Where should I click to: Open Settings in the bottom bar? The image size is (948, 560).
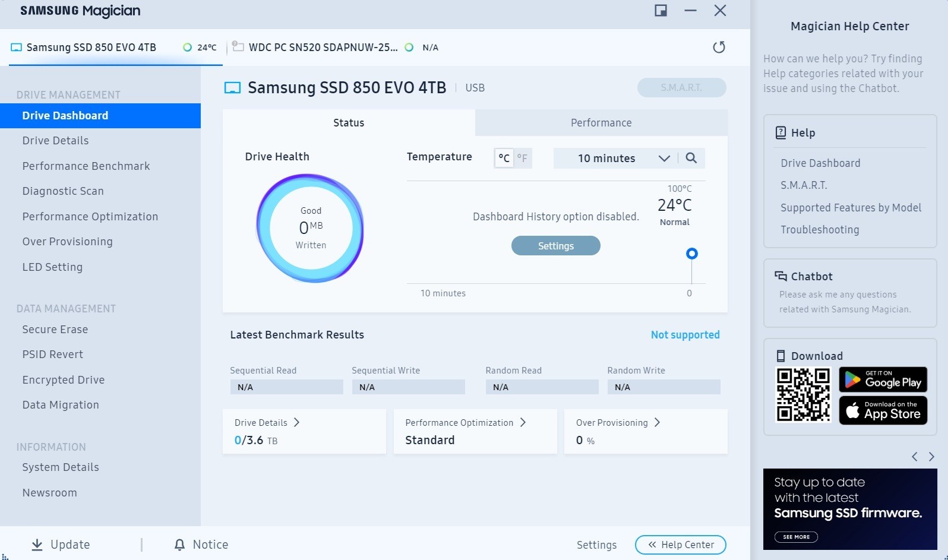point(596,545)
